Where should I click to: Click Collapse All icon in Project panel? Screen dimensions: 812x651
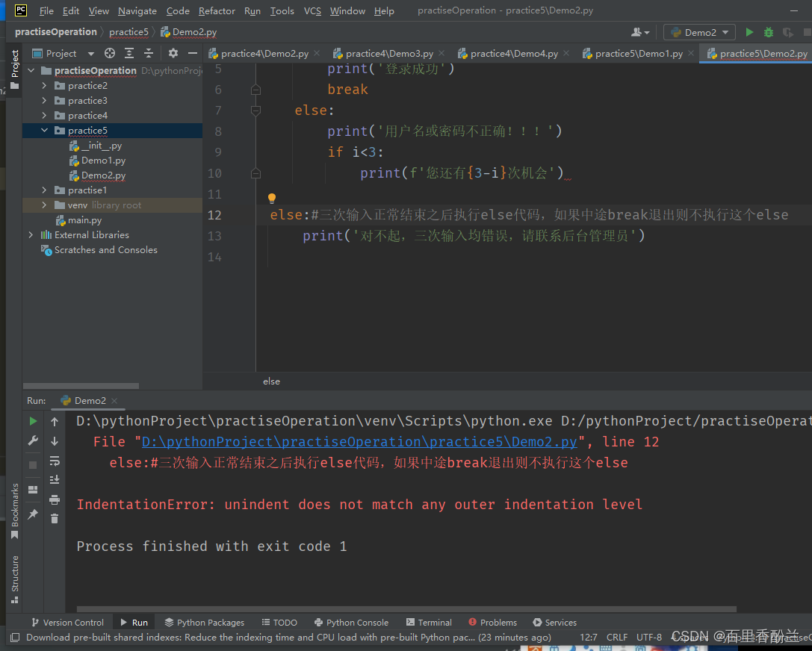tap(148, 53)
